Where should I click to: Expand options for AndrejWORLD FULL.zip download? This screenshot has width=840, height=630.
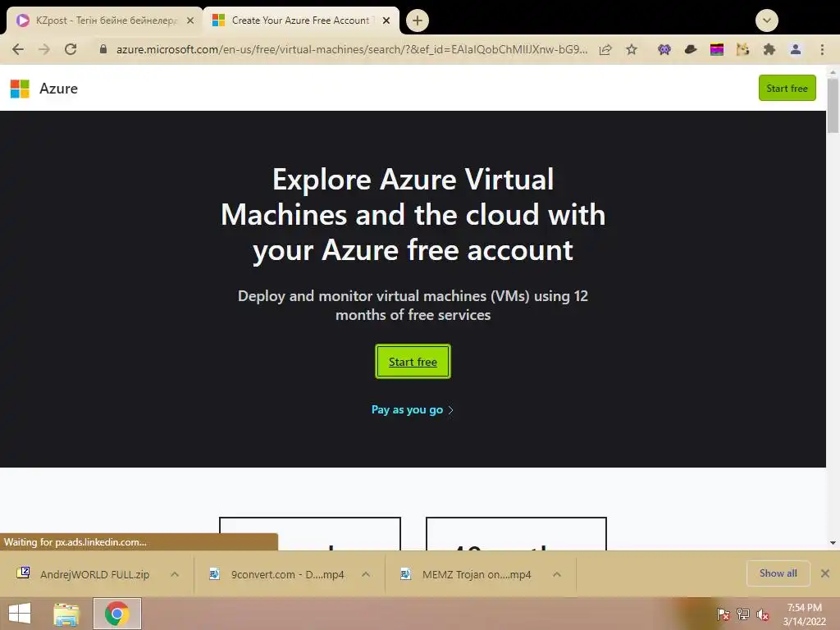click(175, 574)
